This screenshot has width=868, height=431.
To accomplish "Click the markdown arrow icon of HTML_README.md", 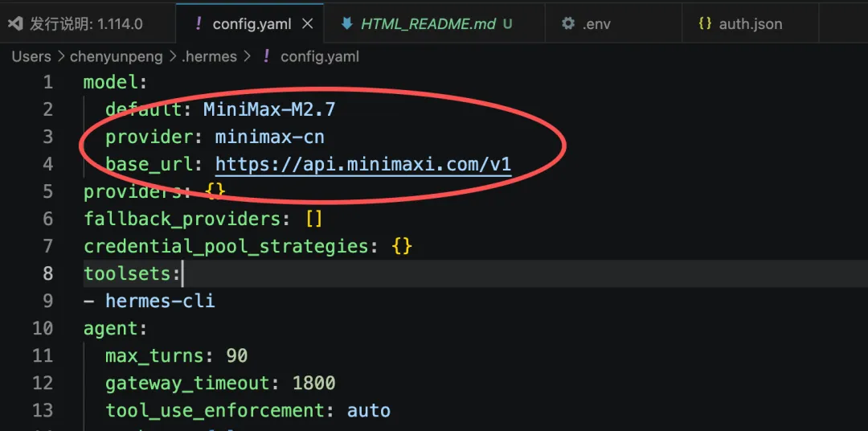I will (x=346, y=24).
